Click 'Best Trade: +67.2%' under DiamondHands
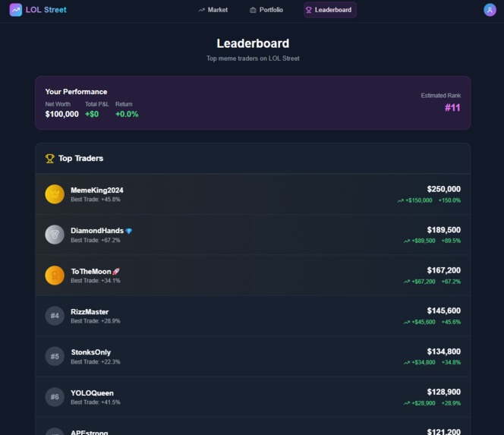Screen dimensions: 504x435 [x=96, y=240]
